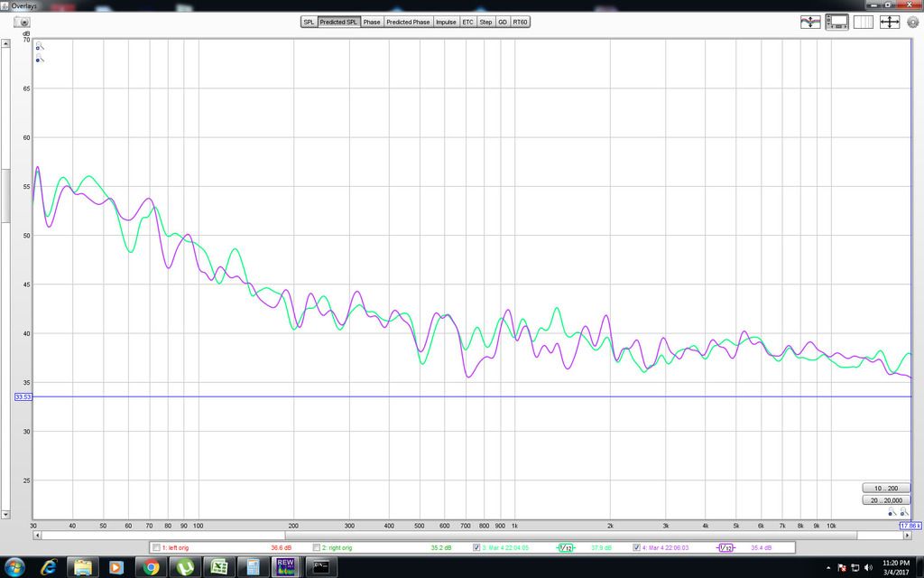
Task: Open uTorrent from the taskbar
Action: pyautogui.click(x=185, y=567)
